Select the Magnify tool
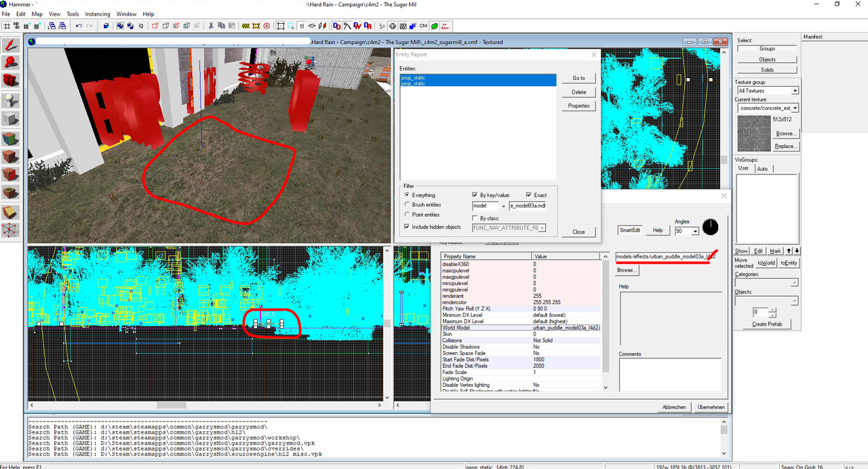 click(x=12, y=62)
